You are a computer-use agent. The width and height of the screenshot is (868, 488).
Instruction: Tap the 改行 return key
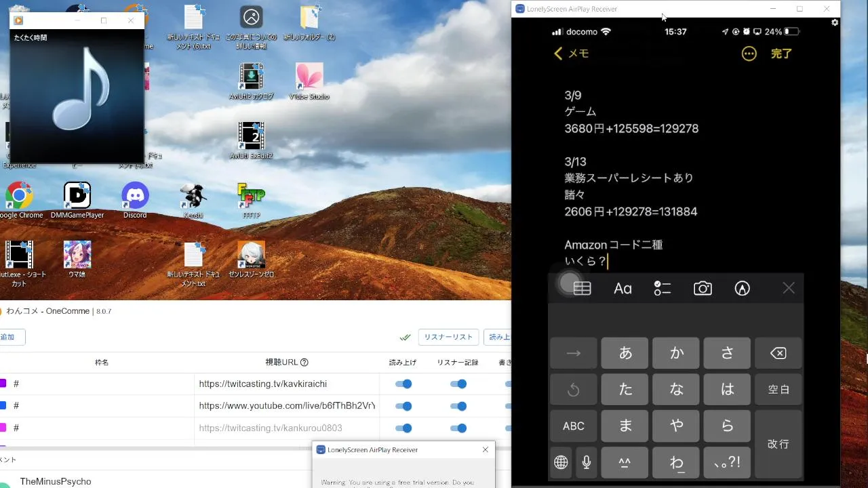778,444
